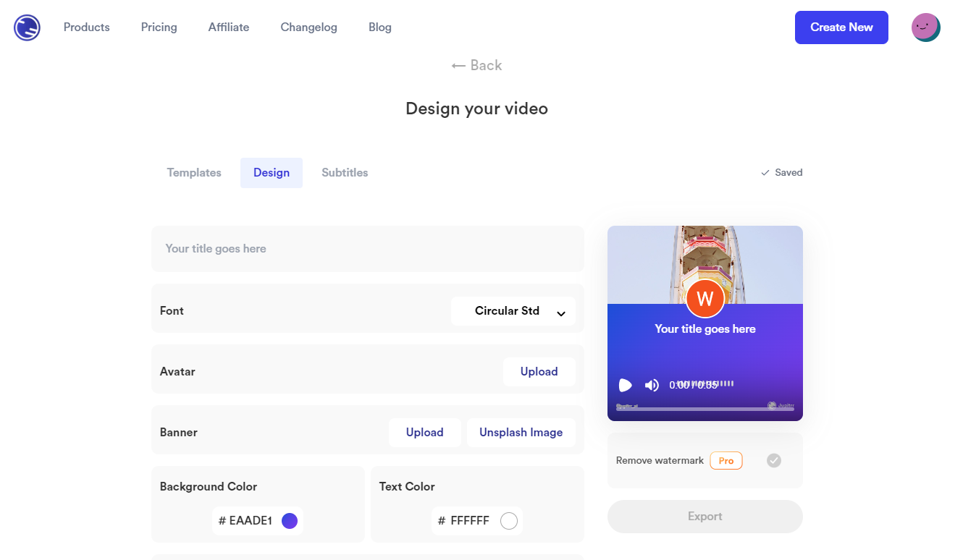Open the Blog link
Screen dimensions: 963x560
click(380, 27)
